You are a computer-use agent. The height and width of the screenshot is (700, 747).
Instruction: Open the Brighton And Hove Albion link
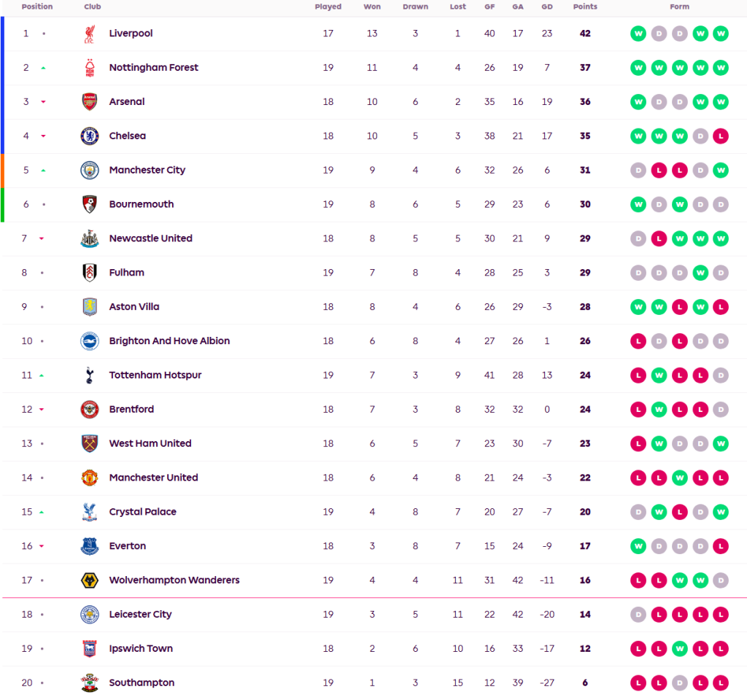tap(169, 341)
